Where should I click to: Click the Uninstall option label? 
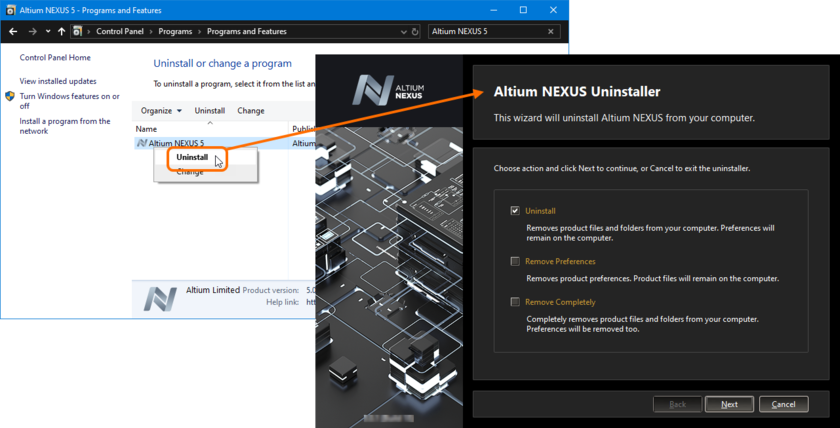(x=540, y=211)
